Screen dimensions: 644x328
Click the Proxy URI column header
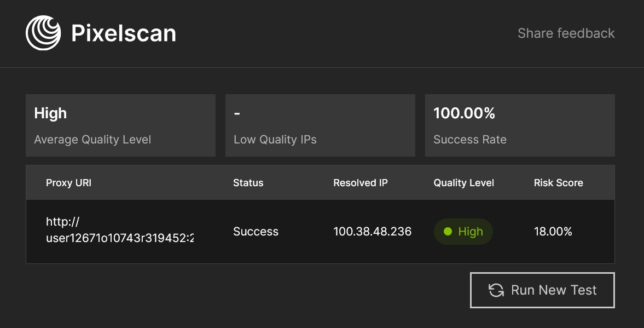pos(68,183)
